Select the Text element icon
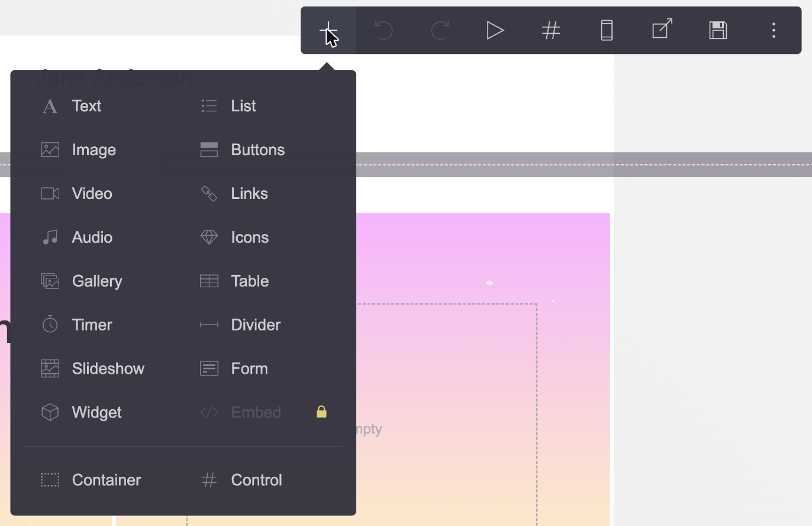Screen dimensions: 812x526 coord(50,106)
